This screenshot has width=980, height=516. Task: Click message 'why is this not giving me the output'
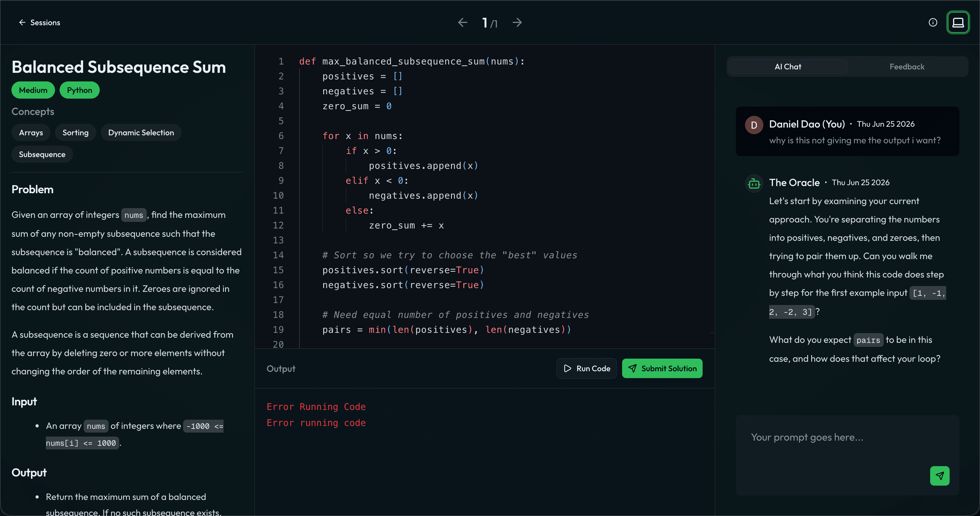pos(854,140)
